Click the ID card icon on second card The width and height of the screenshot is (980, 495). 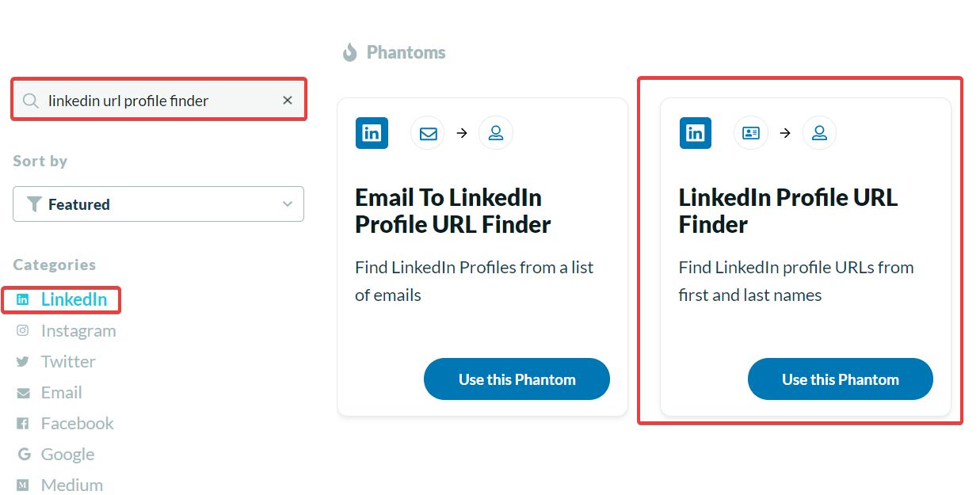pyautogui.click(x=751, y=133)
